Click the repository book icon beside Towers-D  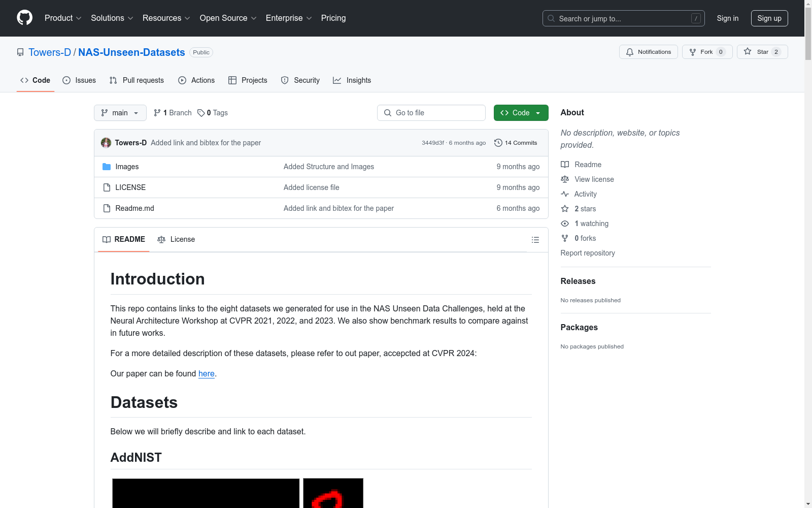pos(20,52)
